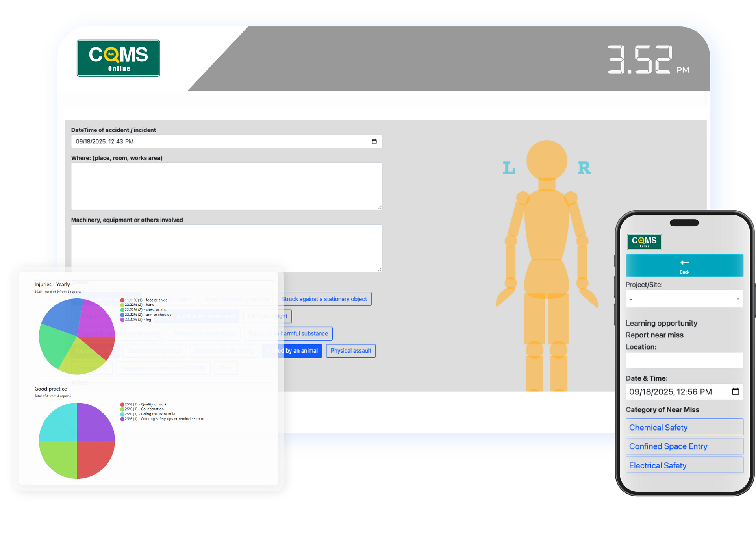Expand the Project/Site dropdown
Viewport: 756px width, 535px height.
[x=684, y=299]
